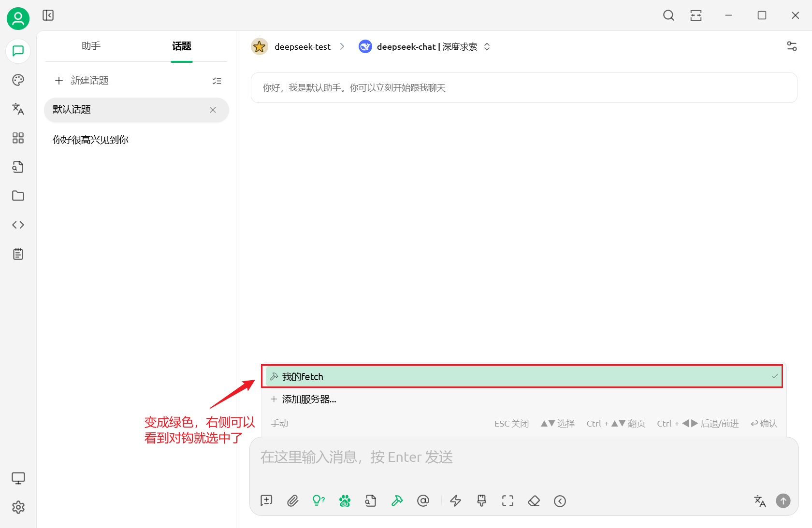Open the painting palette page
The image size is (812, 528).
(18, 80)
